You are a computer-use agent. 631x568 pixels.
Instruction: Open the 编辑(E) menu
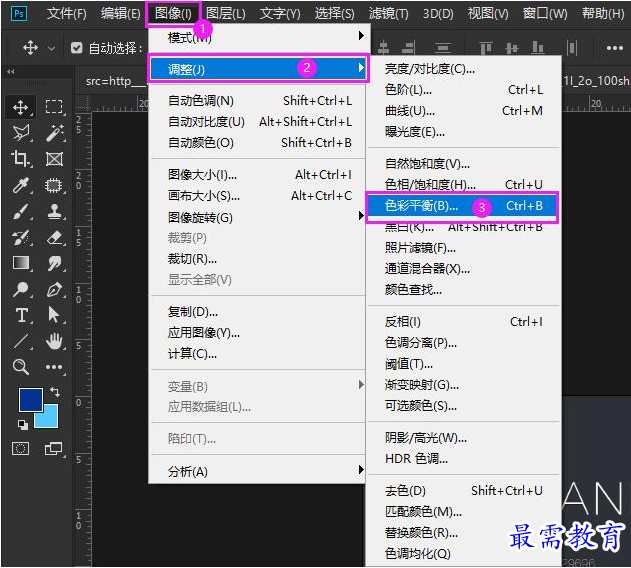click(120, 14)
